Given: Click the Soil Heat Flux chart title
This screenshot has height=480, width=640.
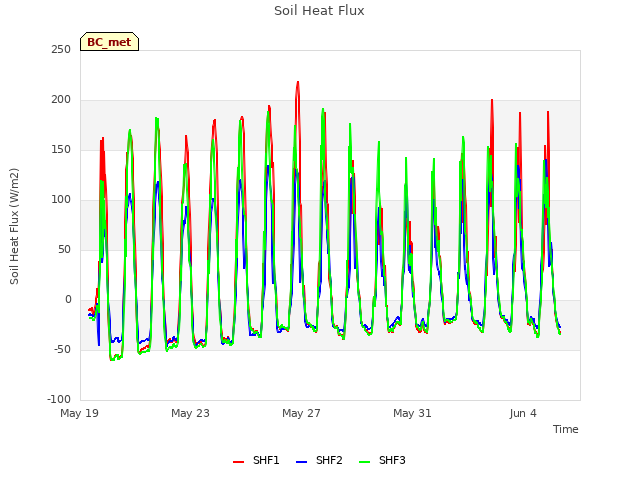Looking at the screenshot, I should 319,11.
